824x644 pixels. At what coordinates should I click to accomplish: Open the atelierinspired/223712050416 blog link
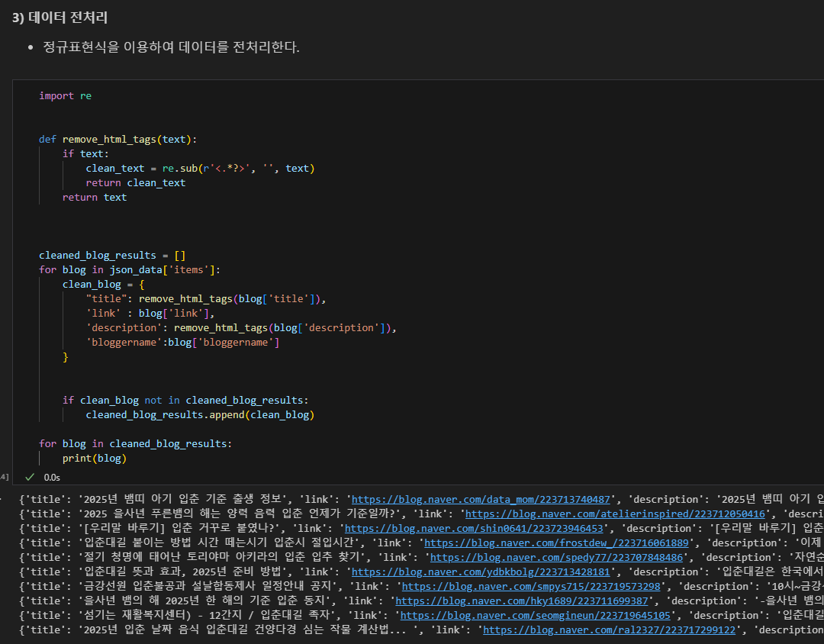pos(615,514)
